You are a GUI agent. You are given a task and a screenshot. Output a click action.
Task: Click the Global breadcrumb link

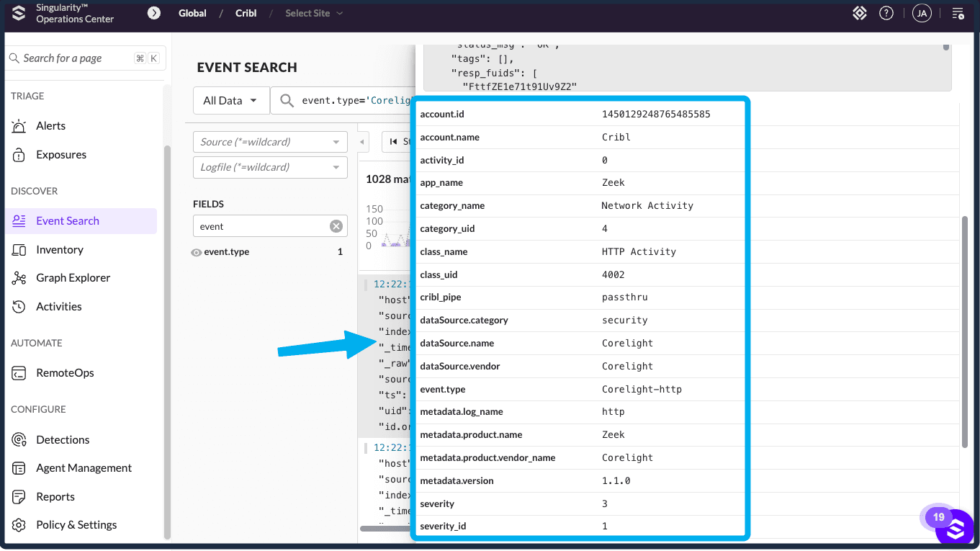pyautogui.click(x=192, y=13)
